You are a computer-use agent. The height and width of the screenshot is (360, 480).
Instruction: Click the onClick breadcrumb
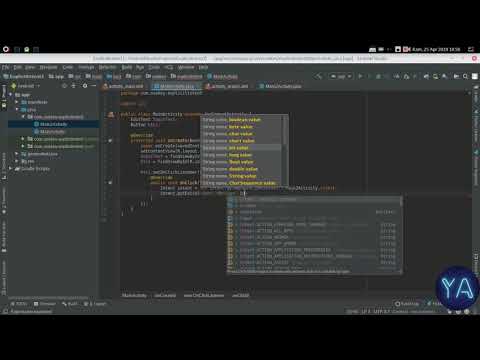[x=240, y=295]
